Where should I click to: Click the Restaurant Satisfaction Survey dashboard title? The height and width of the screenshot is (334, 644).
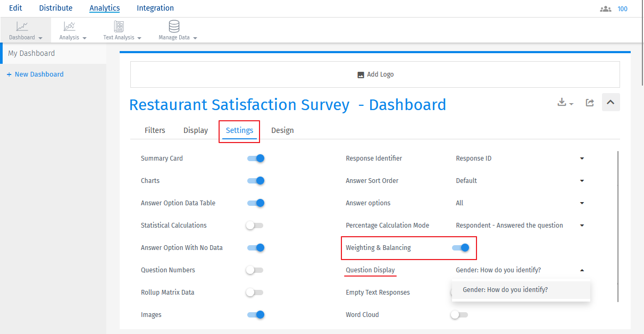(x=288, y=105)
